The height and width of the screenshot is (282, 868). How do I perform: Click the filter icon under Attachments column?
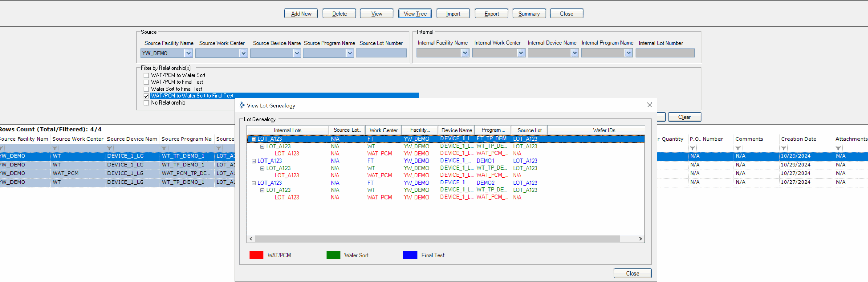pos(838,148)
